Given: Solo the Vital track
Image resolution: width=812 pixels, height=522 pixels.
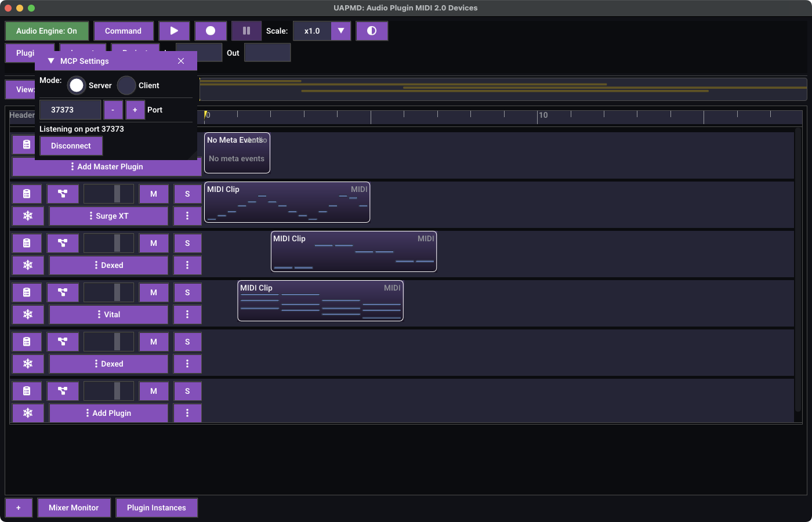Looking at the screenshot, I should [187, 292].
